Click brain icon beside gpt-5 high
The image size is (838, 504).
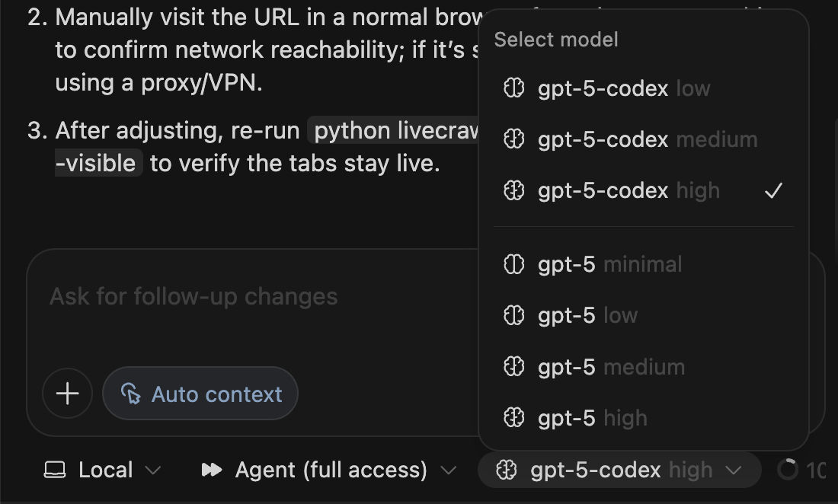pos(514,418)
